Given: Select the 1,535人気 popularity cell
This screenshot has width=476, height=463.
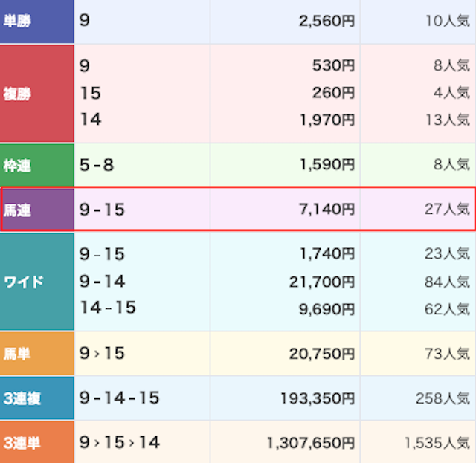Looking at the screenshot, I should pyautogui.click(x=437, y=443).
